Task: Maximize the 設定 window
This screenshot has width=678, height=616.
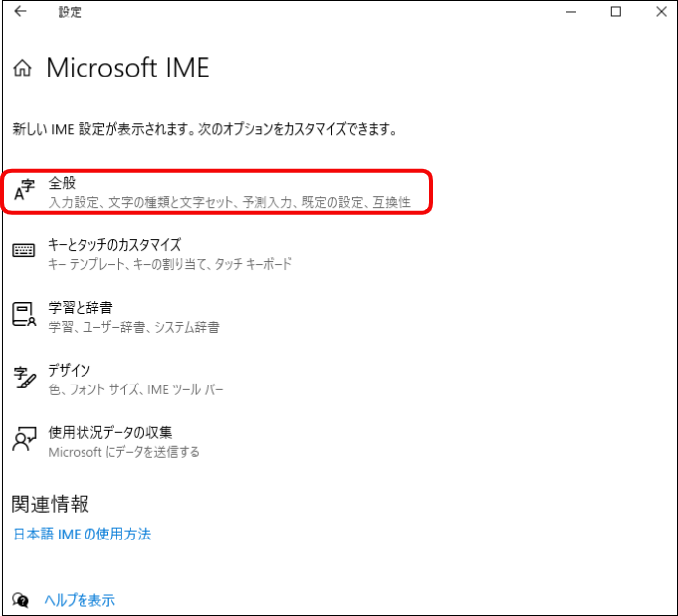Action: pyautogui.click(x=616, y=12)
